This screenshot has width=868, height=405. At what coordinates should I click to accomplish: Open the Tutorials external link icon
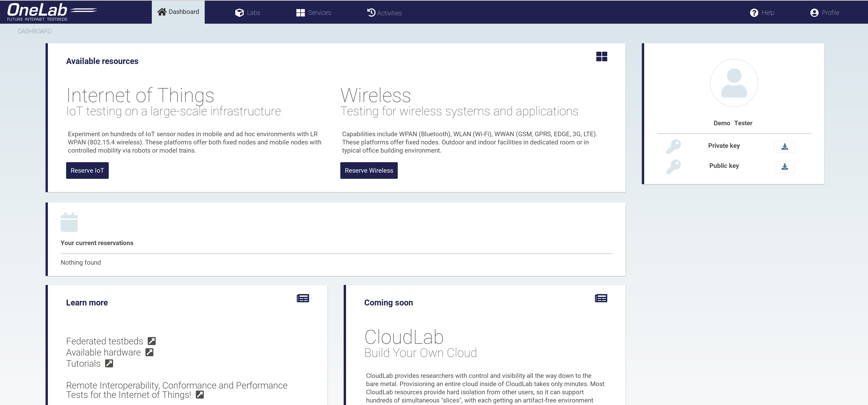coord(109,363)
